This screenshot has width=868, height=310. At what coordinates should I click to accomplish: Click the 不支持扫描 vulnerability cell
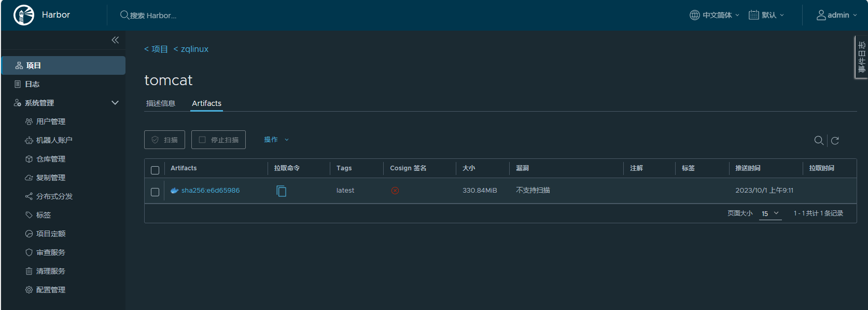(533, 191)
